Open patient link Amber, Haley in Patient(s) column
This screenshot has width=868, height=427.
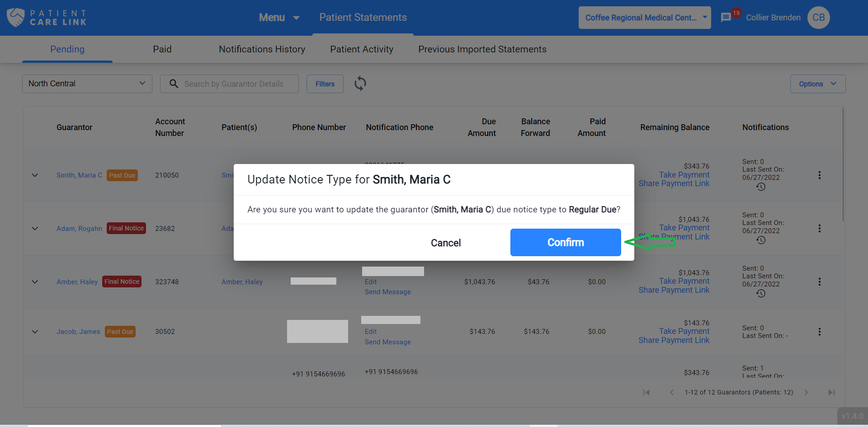pos(242,282)
